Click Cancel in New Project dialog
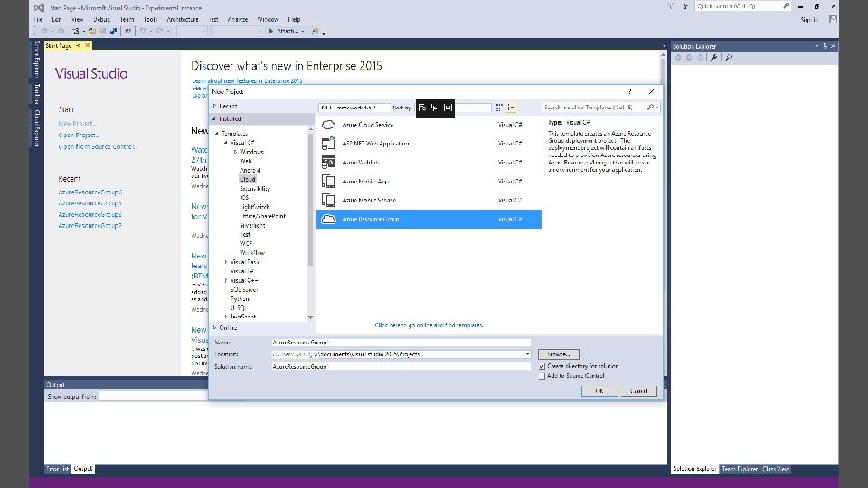 coord(638,390)
